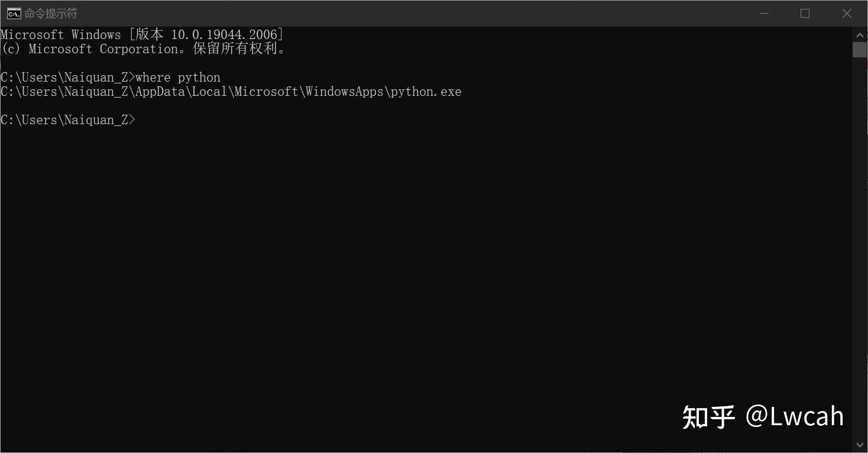Click the AppData segment in output path
Image resolution: width=868 pixels, height=453 pixels.
click(x=160, y=92)
